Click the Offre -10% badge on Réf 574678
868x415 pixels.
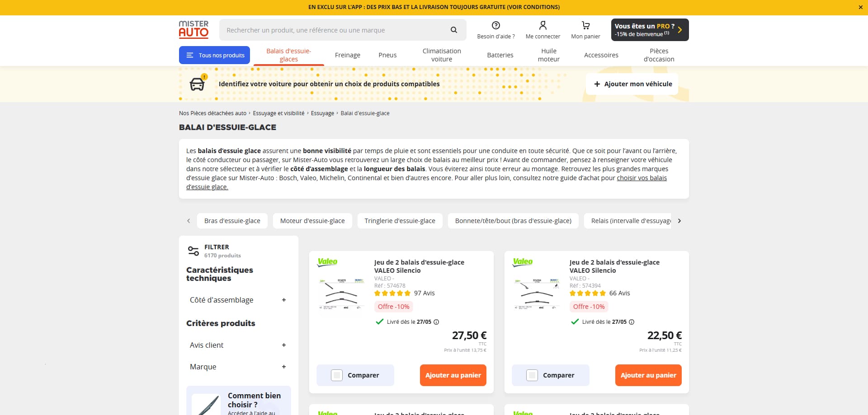(393, 307)
